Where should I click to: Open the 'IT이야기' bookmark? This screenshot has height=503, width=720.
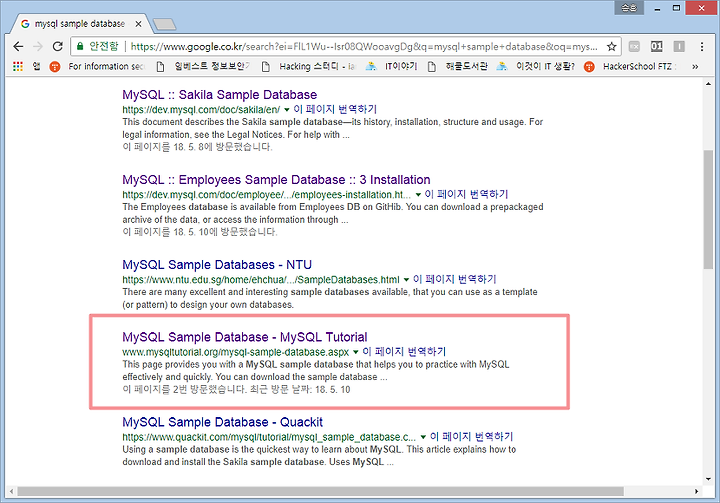(x=391, y=67)
